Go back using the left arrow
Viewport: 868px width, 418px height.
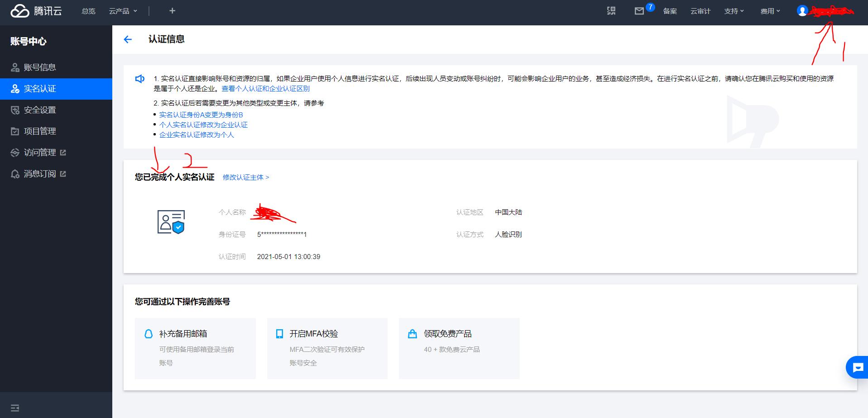click(x=128, y=39)
